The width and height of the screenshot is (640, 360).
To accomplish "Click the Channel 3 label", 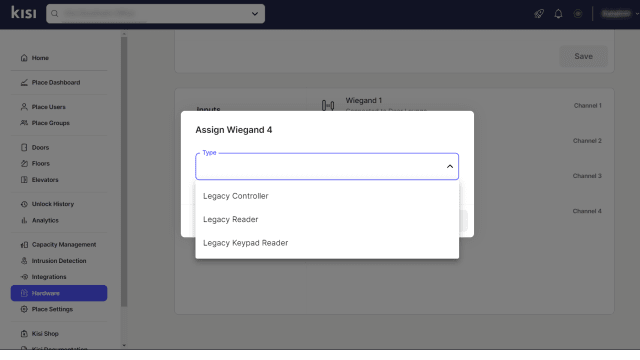I will pyautogui.click(x=587, y=176).
